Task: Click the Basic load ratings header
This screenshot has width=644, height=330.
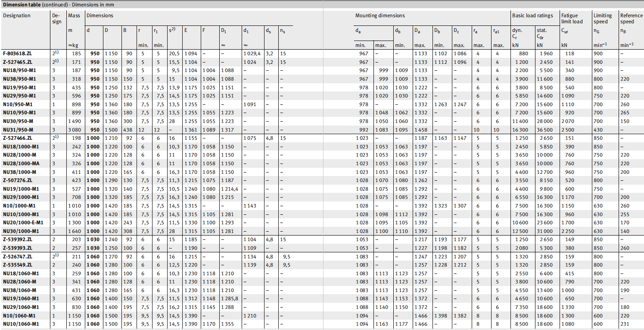Action: click(532, 16)
